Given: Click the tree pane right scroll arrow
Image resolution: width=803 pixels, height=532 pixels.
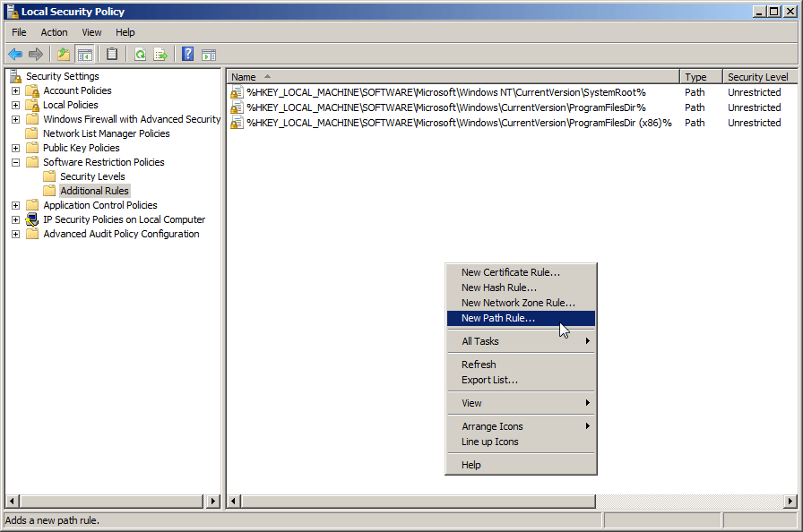Looking at the screenshot, I should (x=212, y=502).
